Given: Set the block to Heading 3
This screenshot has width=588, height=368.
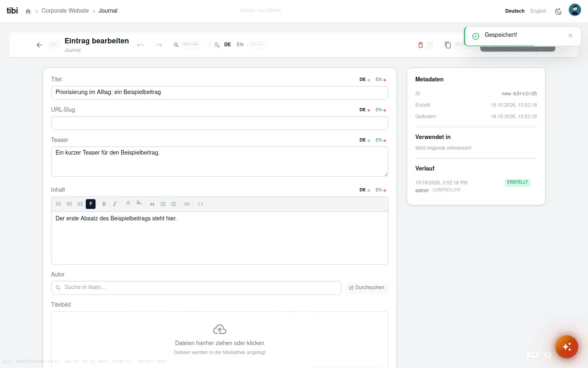Looking at the screenshot, I should coord(80,204).
